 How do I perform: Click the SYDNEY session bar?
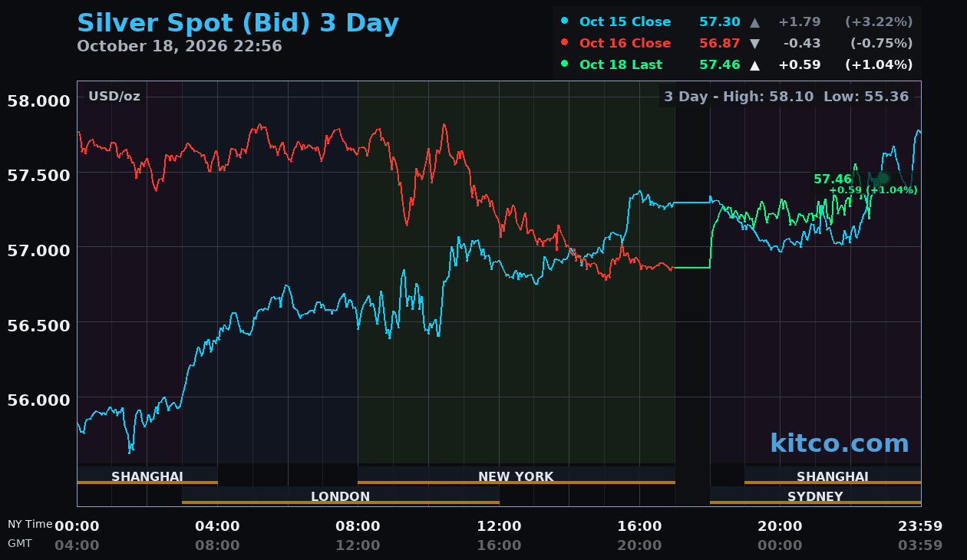point(815,496)
